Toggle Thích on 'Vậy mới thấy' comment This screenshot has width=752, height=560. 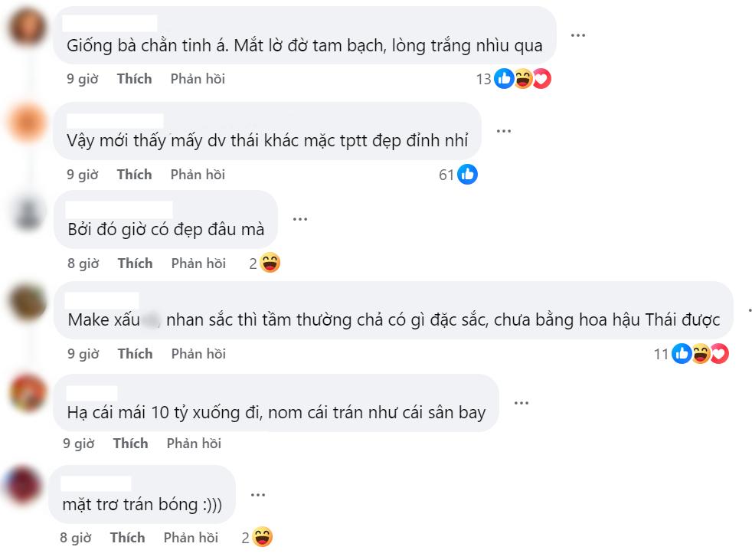click(134, 175)
